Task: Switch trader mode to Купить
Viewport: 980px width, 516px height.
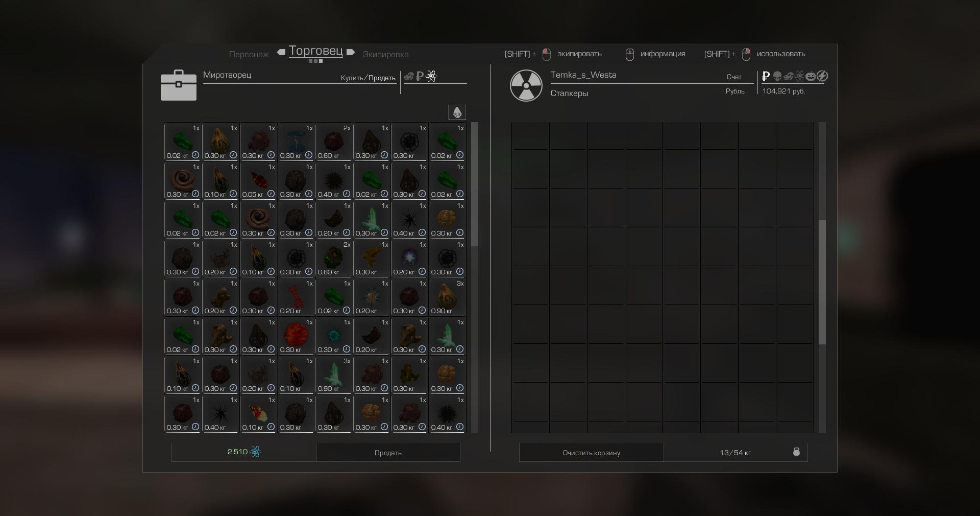Action: [352, 78]
